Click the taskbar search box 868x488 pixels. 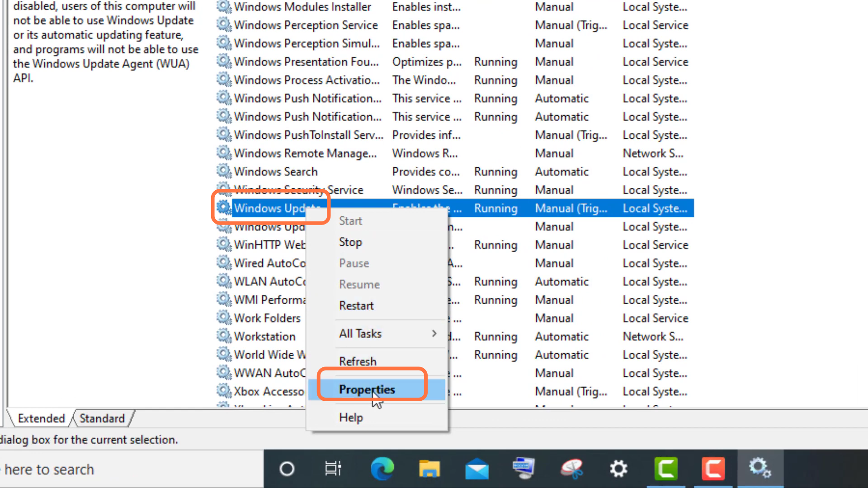click(132, 469)
